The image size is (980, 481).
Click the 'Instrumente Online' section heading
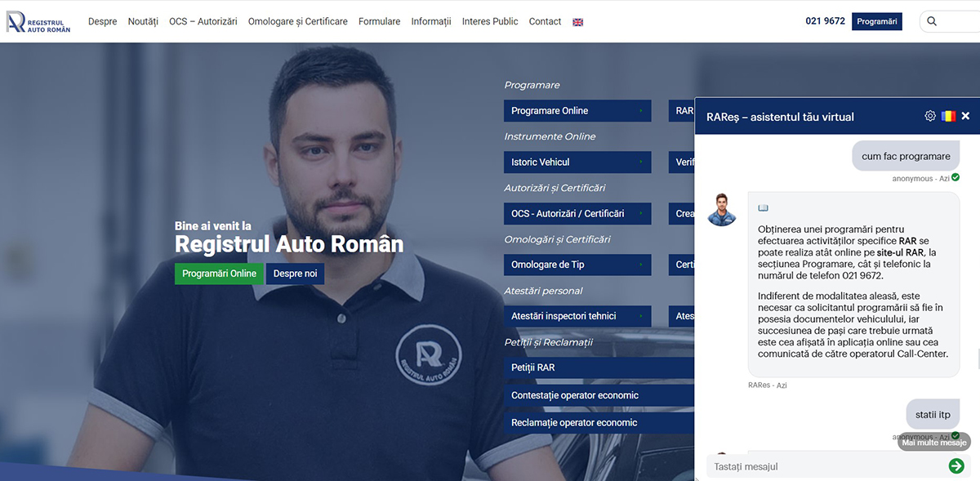coord(550,136)
